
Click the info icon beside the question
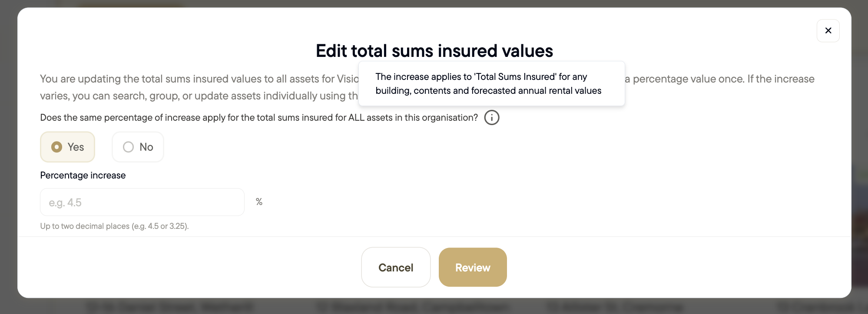coord(492,118)
